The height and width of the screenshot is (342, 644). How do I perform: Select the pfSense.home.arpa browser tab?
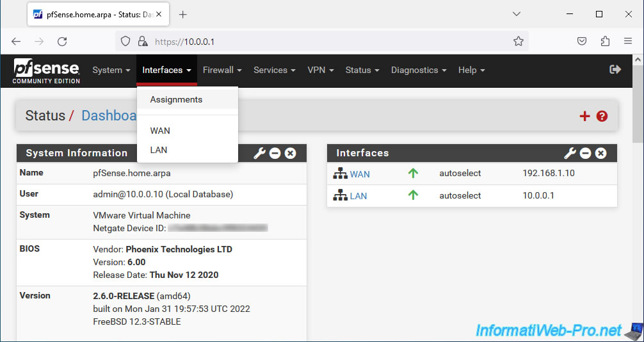click(x=97, y=14)
